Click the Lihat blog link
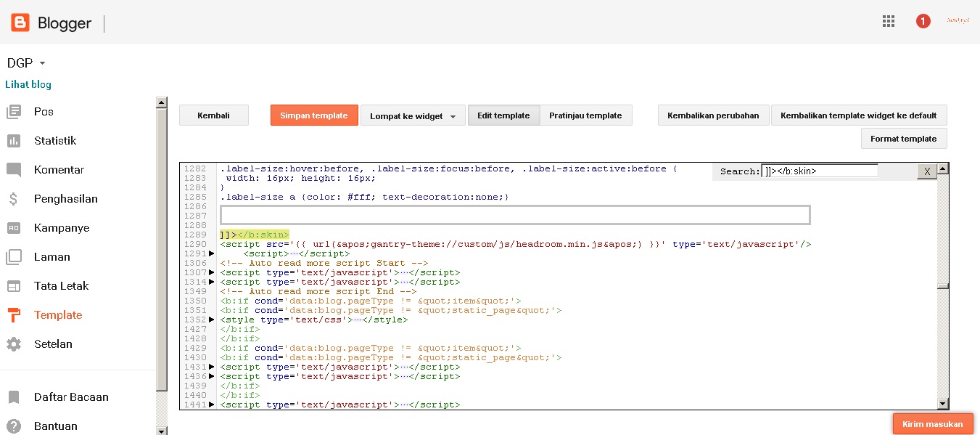 (28, 84)
